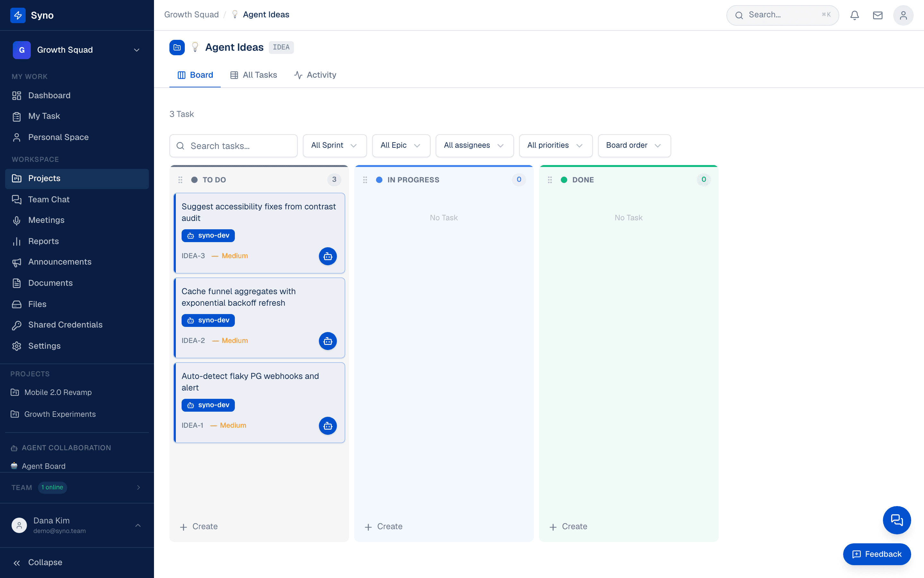Click the Feedback button

tap(877, 554)
